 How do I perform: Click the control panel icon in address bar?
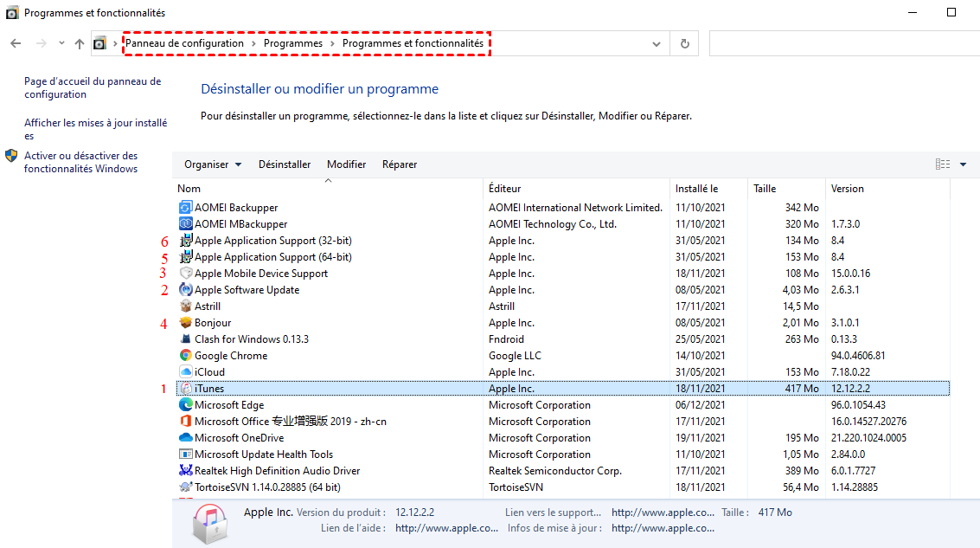[x=99, y=43]
